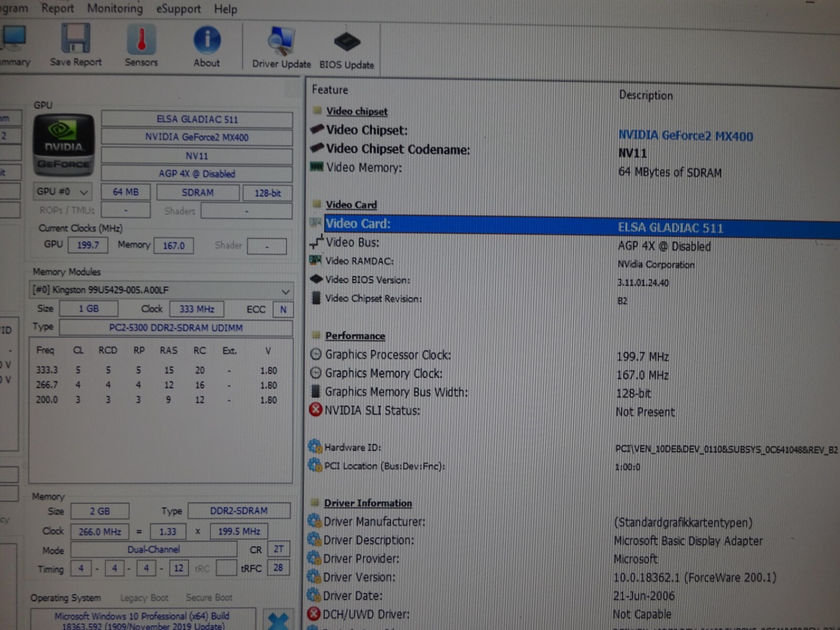Click the Video Memory chip icon
840x630 pixels.
[x=317, y=167]
